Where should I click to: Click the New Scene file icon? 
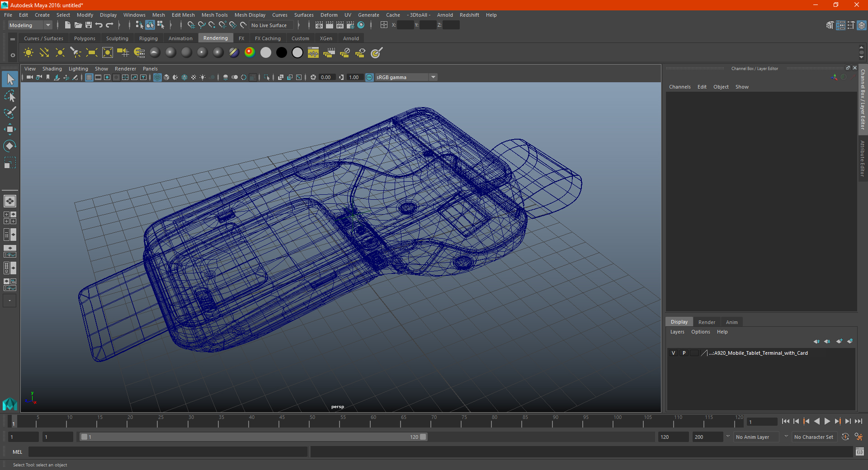67,25
